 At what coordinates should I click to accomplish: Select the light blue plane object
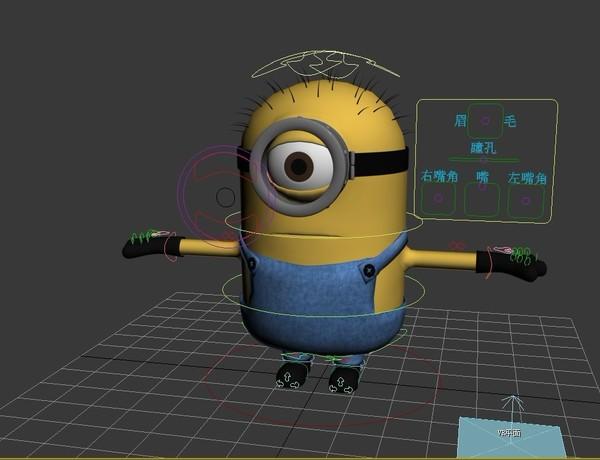click(x=511, y=436)
